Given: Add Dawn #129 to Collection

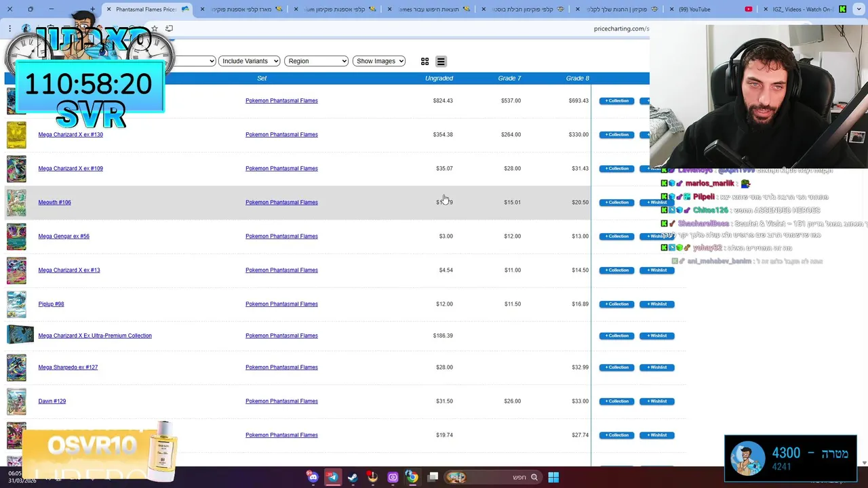Looking at the screenshot, I should click(x=616, y=401).
